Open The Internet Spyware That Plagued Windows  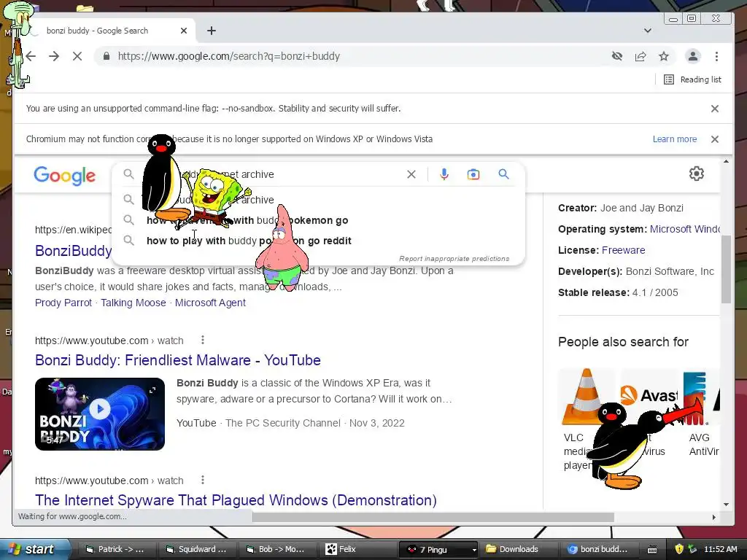[236, 500]
